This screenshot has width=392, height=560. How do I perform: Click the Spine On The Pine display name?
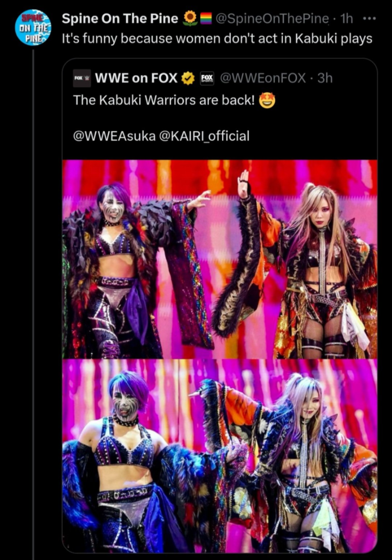pyautogui.click(x=120, y=18)
